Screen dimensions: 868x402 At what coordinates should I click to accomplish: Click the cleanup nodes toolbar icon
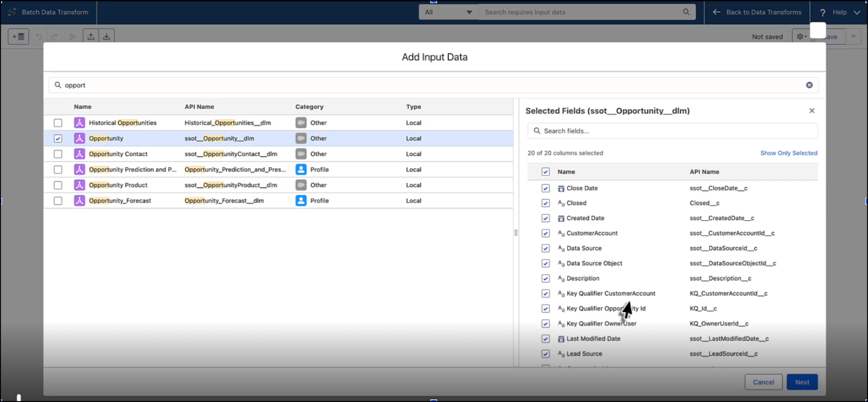click(73, 36)
